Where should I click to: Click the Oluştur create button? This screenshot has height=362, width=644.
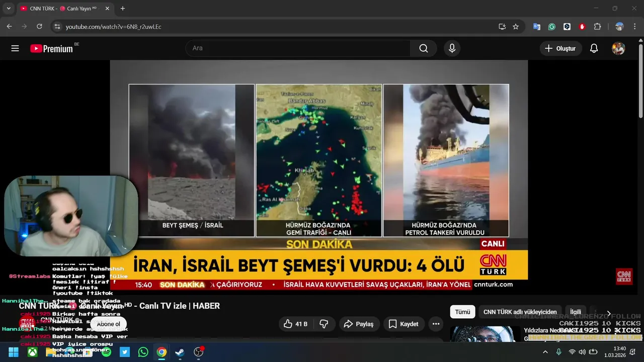pos(560,48)
